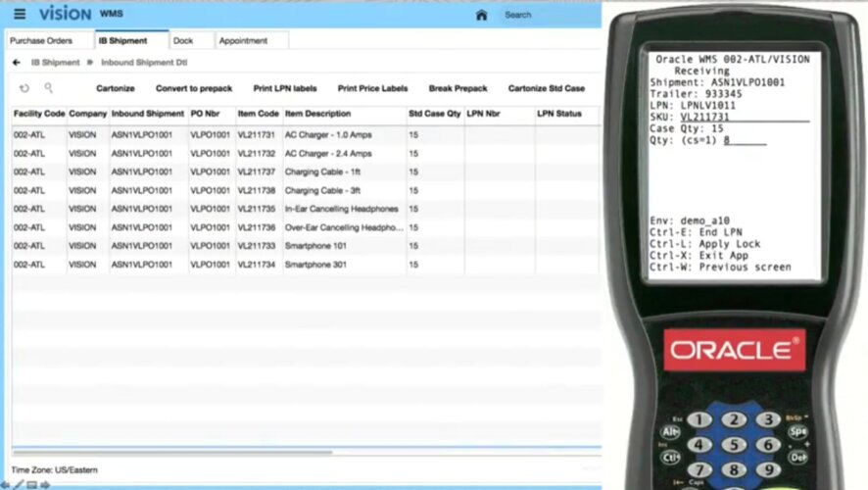Tap key 9 on handheld keypad
This screenshot has width=868, height=490.
click(x=768, y=470)
